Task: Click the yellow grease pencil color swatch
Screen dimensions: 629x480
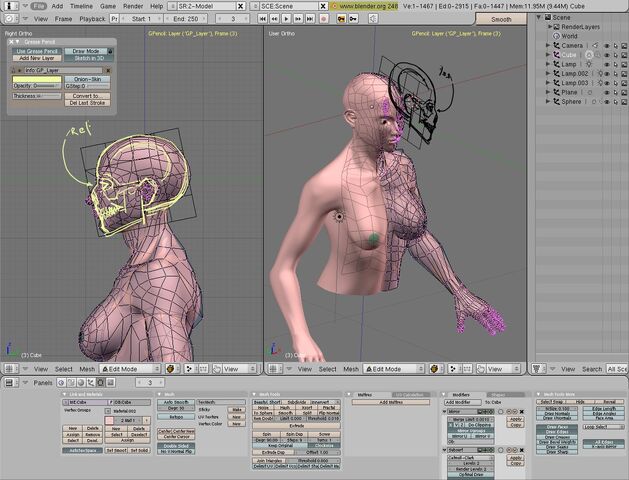Action: point(37,79)
